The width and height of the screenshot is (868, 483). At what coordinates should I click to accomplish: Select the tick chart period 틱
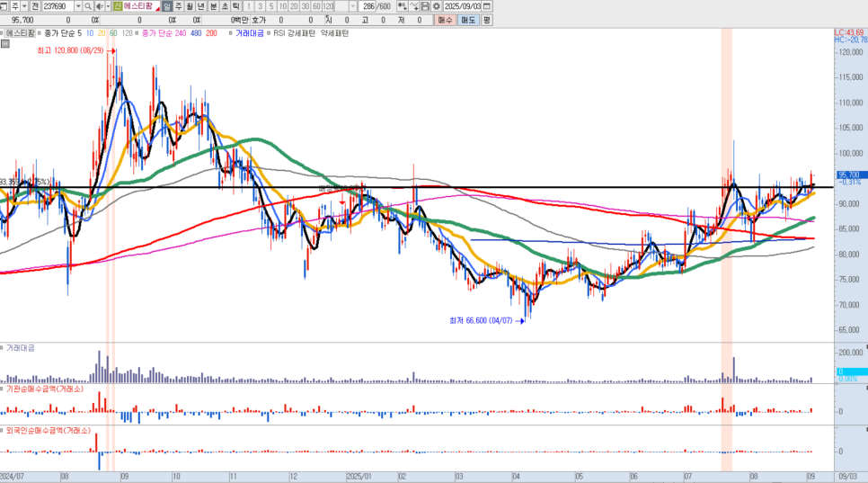coord(236,6)
